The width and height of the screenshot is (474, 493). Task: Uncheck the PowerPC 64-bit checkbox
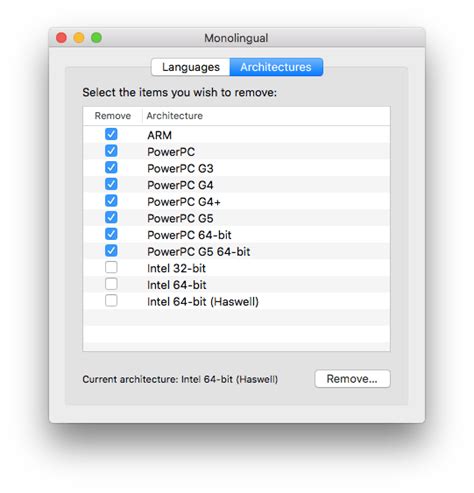tap(111, 234)
